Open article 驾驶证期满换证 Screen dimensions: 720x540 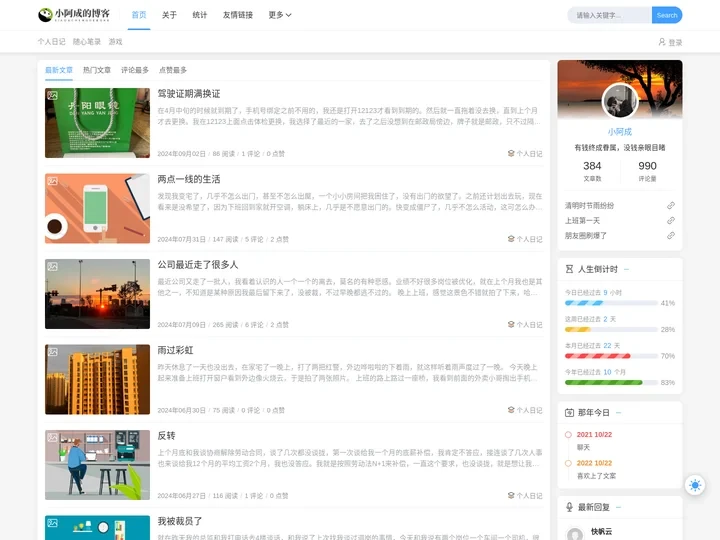[x=189, y=94]
